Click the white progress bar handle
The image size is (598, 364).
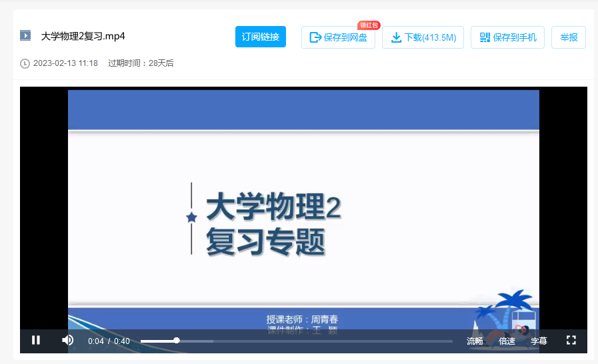[177, 341]
